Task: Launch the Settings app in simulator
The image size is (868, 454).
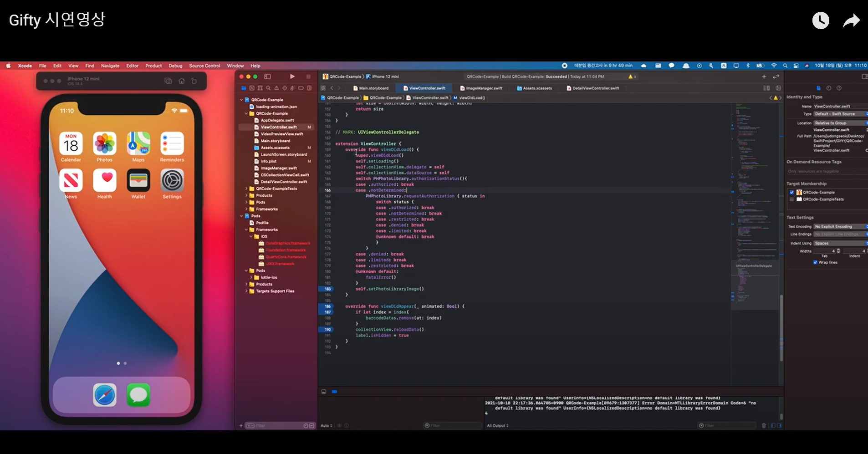Action: point(172,181)
